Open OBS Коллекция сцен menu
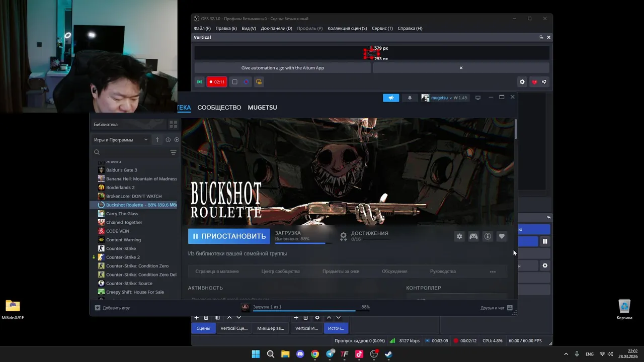The image size is (644, 362). 347,28
